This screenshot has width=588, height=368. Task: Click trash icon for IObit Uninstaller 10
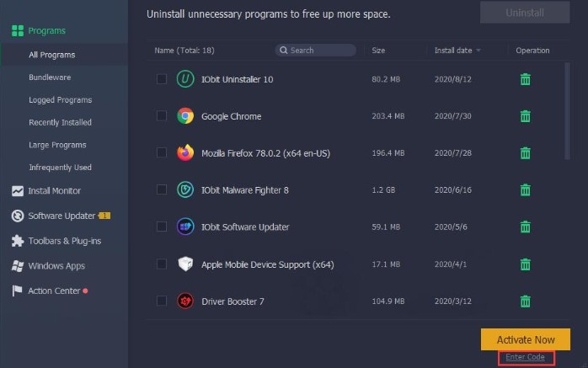(x=526, y=79)
